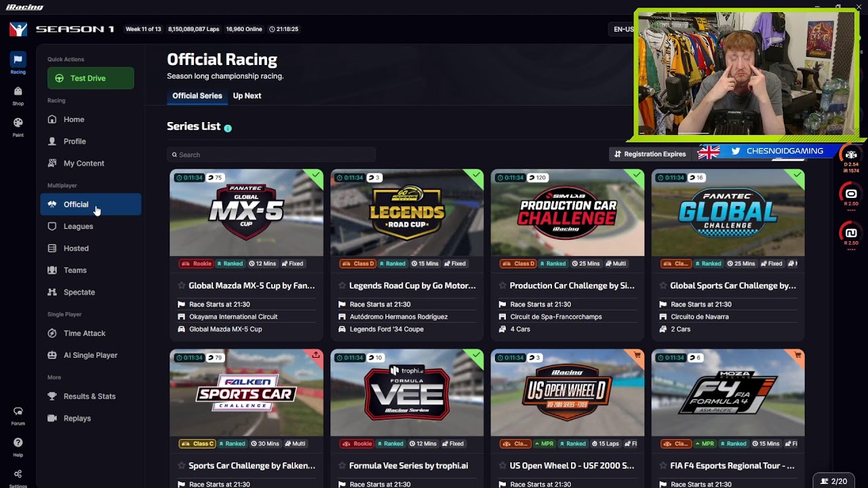The width and height of the screenshot is (868, 488).
Task: Click the "Circuit de Spa-Francorchamps" track text
Action: (556, 317)
